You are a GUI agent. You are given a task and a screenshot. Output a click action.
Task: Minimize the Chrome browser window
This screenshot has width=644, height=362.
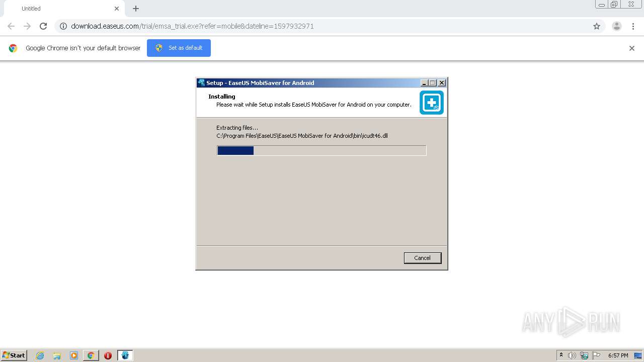601,5
